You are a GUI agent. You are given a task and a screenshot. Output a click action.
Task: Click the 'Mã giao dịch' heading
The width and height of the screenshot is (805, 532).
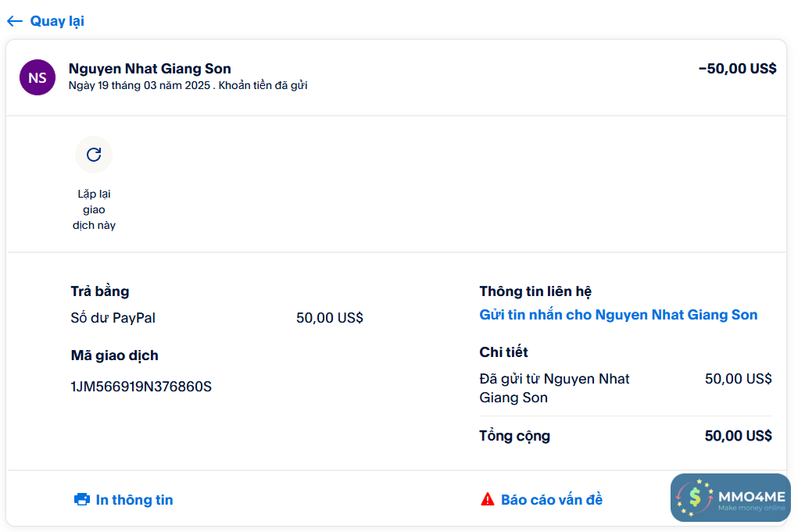115,355
